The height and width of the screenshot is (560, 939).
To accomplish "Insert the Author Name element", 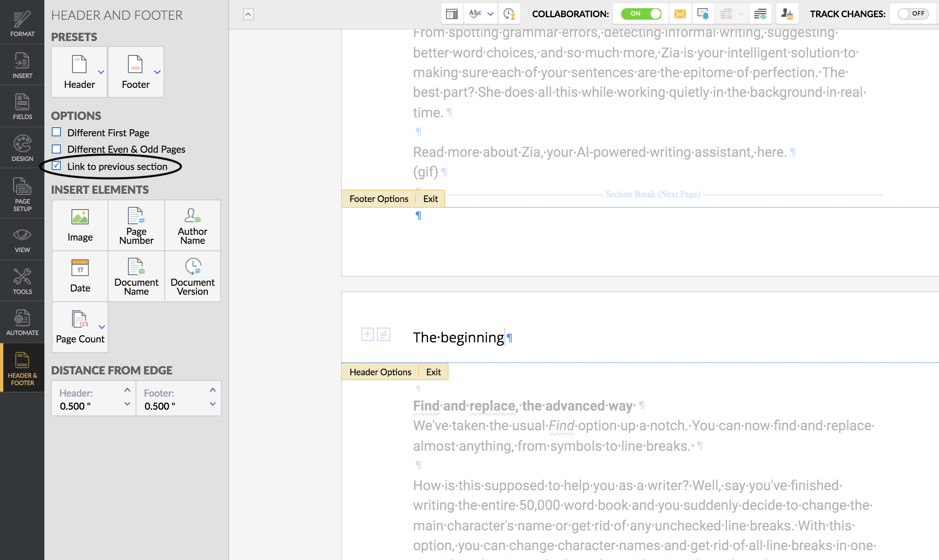I will [193, 225].
